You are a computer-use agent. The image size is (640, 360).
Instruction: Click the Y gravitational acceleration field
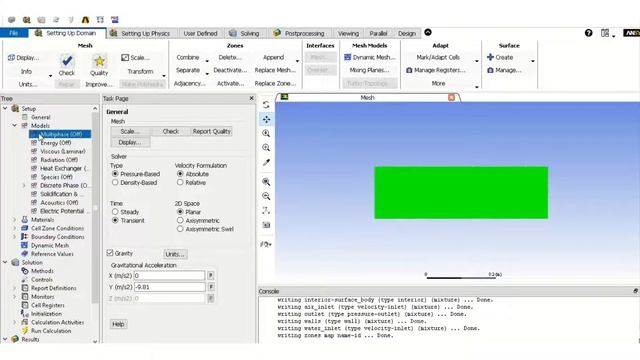[x=169, y=287]
